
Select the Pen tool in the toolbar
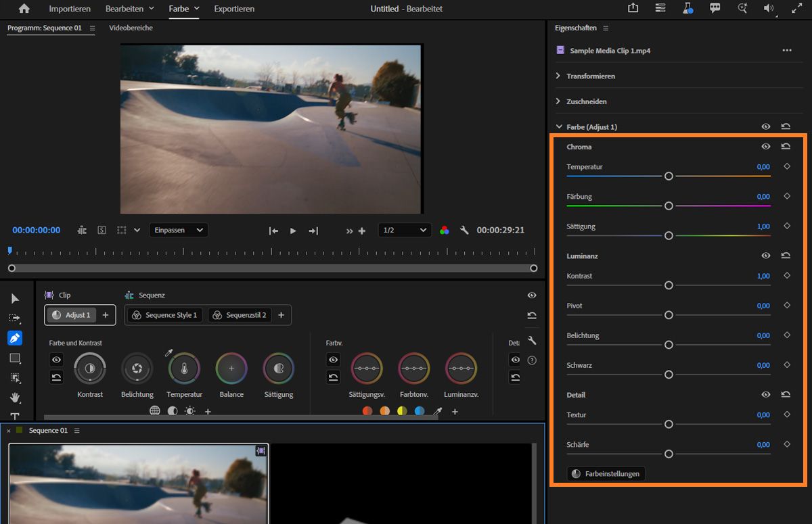pyautogui.click(x=15, y=337)
